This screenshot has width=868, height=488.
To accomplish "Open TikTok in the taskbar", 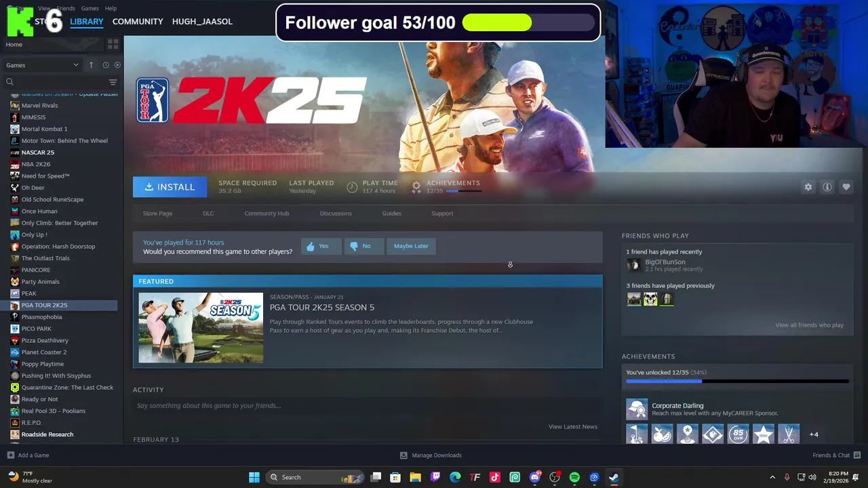I will pyautogui.click(x=495, y=477).
